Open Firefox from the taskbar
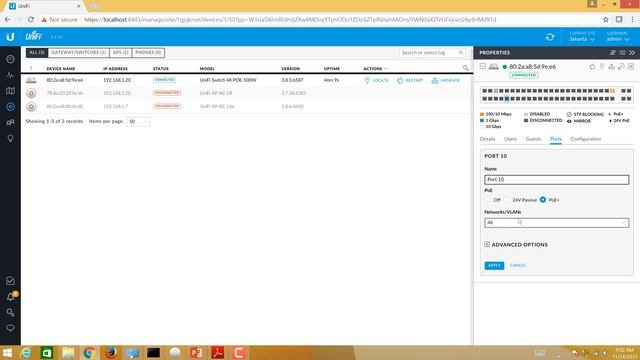This screenshot has height=360, width=640. point(111,352)
